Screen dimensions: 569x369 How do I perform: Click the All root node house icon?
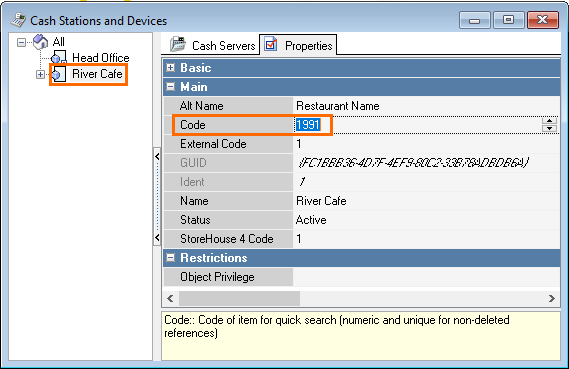coord(40,42)
